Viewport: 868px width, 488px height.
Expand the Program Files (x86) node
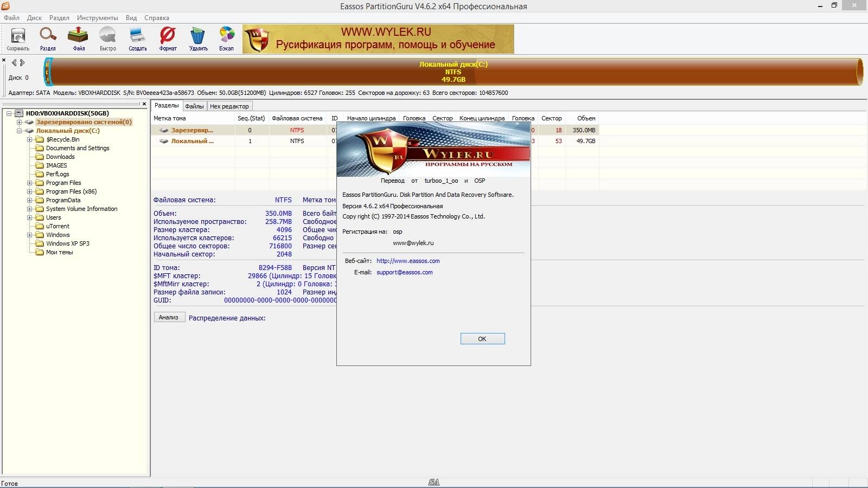pyautogui.click(x=29, y=191)
